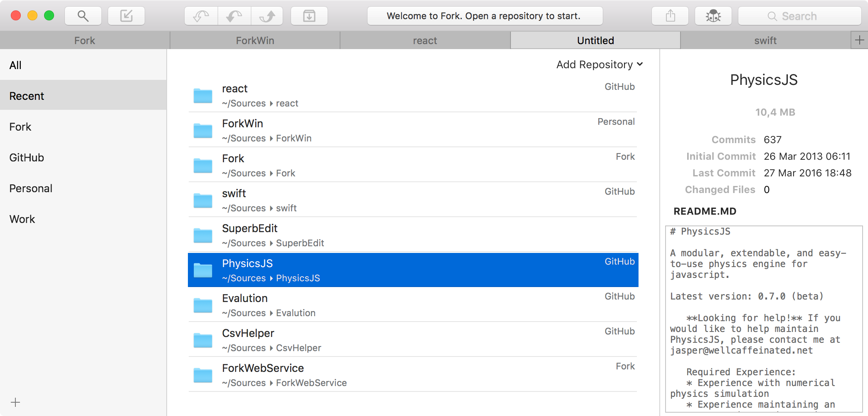Click the README.MD heading
This screenshot has width=868, height=416.
click(705, 211)
